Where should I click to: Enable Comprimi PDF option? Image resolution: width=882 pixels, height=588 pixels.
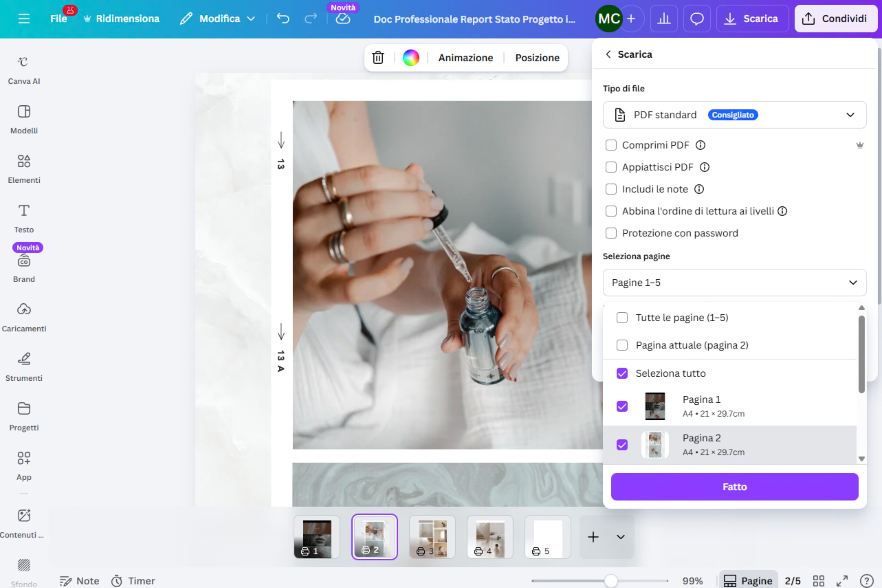point(611,145)
